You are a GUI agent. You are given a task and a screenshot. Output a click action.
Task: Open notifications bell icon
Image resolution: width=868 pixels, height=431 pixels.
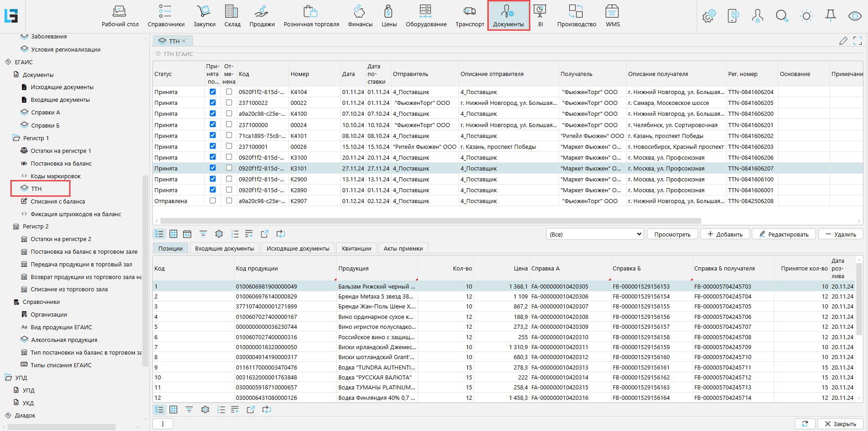pos(830,16)
